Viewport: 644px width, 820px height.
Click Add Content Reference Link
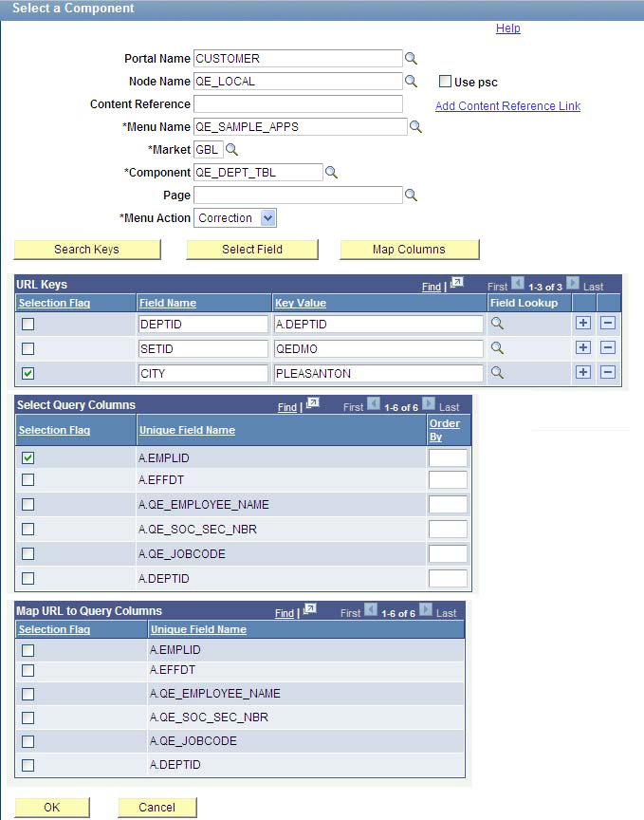[508, 105]
